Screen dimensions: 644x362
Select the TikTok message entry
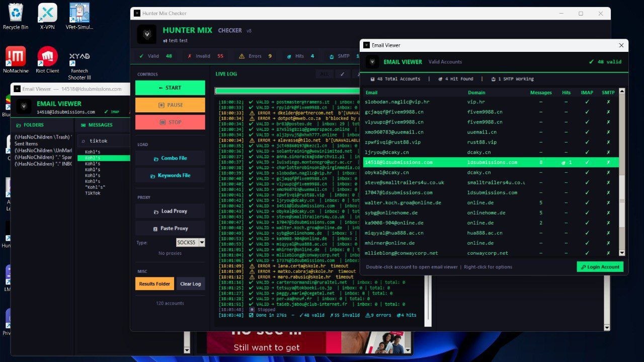(93, 193)
